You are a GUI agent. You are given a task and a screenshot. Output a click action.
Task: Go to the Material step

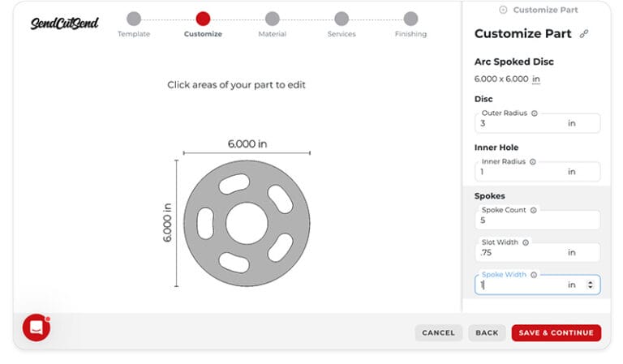[273, 19]
